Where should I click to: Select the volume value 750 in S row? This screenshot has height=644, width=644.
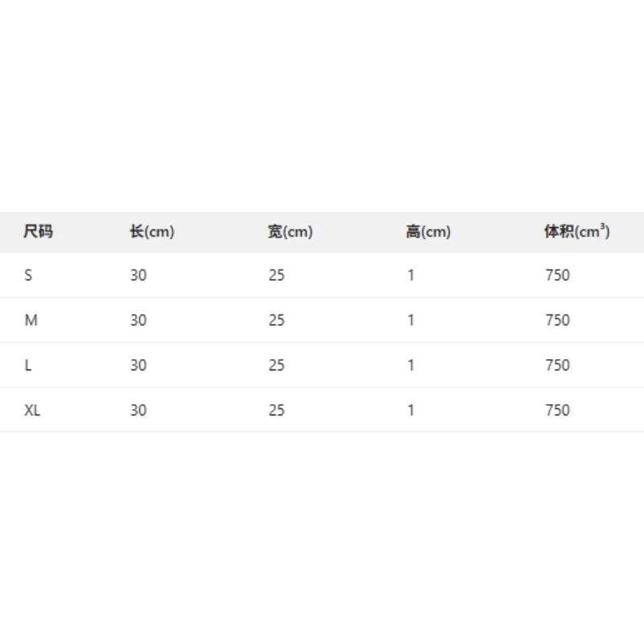[557, 275]
